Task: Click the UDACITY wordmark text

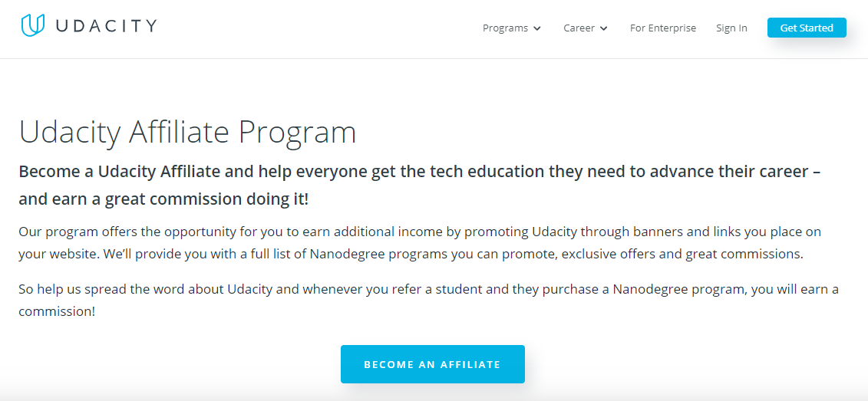Action: (107, 26)
